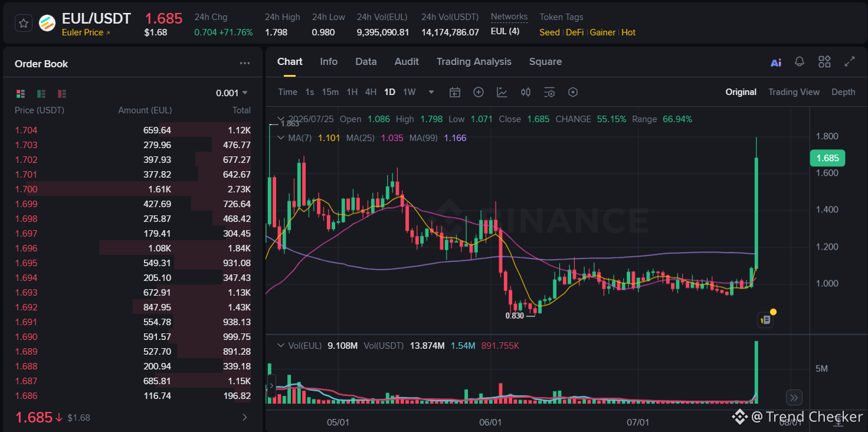Open more intervals dropdown arrow
Screen dimensions: 868x432
tap(431, 92)
